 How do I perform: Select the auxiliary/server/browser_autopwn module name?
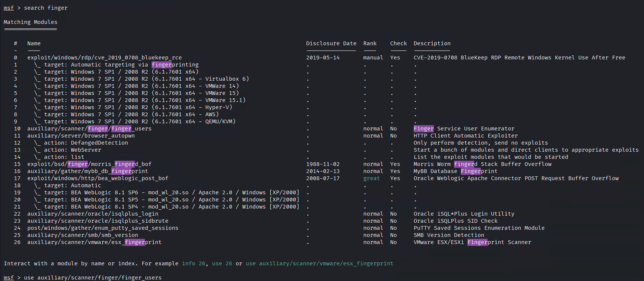coord(81,136)
